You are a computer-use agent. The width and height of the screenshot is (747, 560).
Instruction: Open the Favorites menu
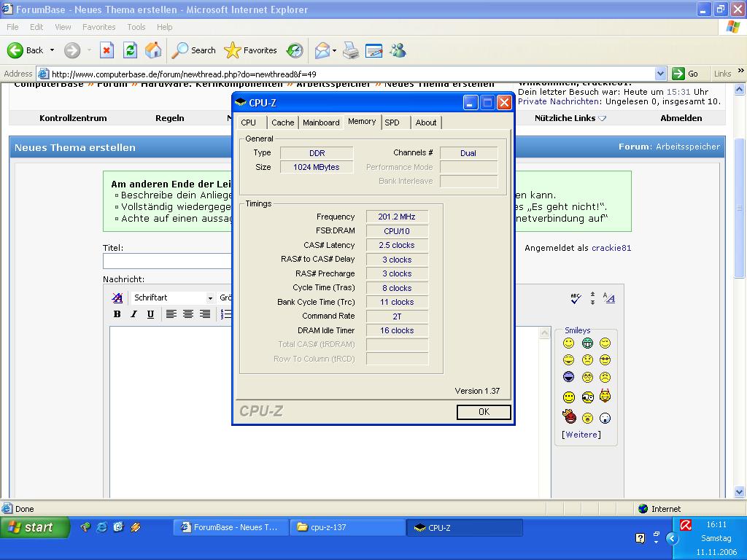coord(98,27)
